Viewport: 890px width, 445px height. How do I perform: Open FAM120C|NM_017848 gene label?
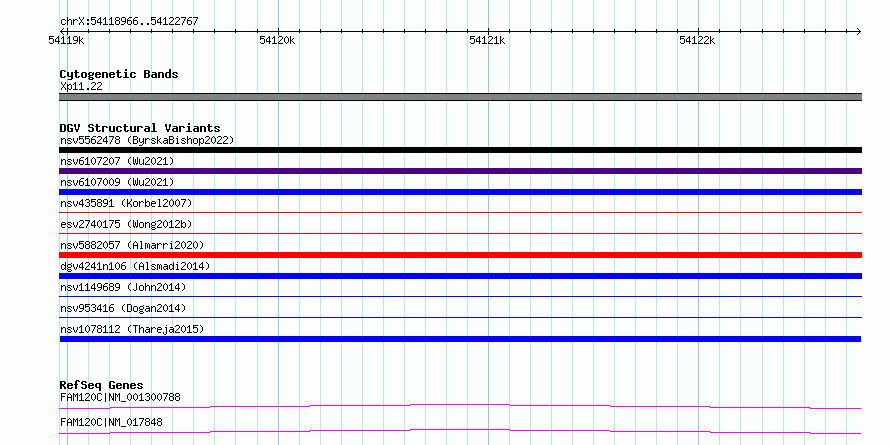point(111,422)
